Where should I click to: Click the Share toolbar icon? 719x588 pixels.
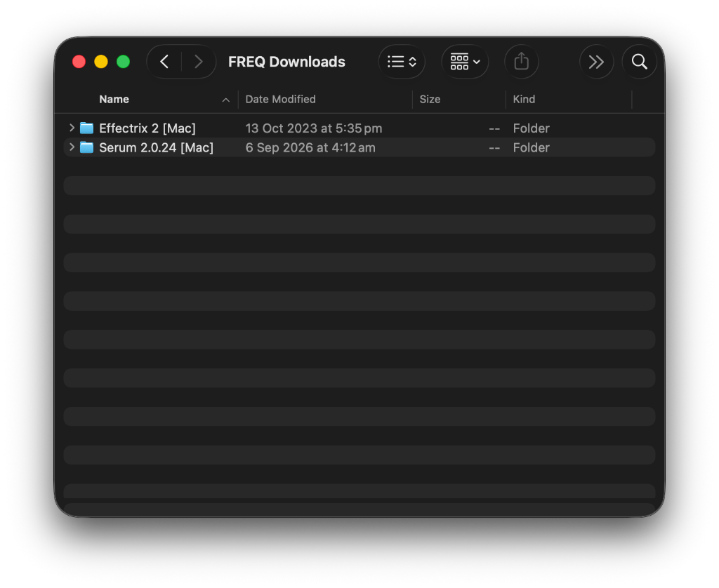[522, 62]
